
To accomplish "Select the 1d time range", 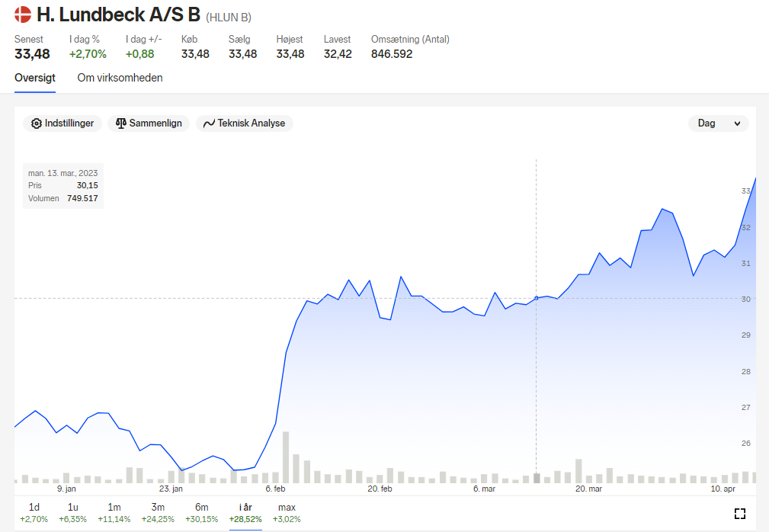I will (x=34, y=513).
